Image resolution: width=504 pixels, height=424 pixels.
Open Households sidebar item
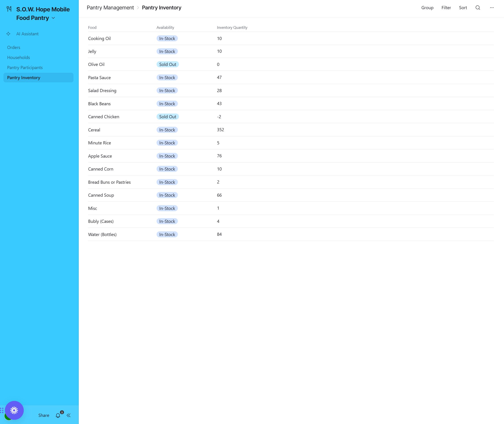click(19, 57)
